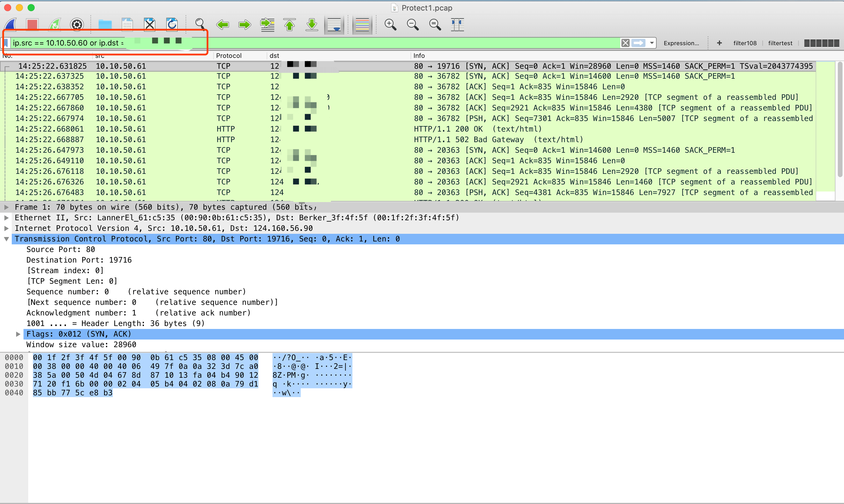Apply the filtertest saved filter
Image resolution: width=844 pixels, height=504 pixels.
point(780,43)
